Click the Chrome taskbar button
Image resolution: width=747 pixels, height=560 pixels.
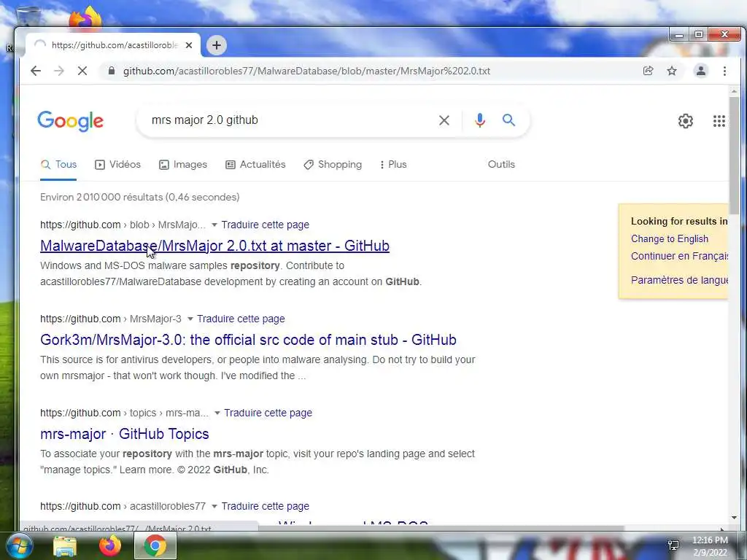(155, 545)
